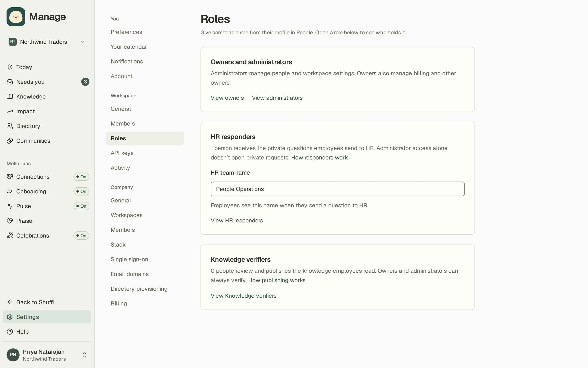Viewport: 588px width, 368px height.
Task: Open How responders work link
Action: click(x=319, y=158)
